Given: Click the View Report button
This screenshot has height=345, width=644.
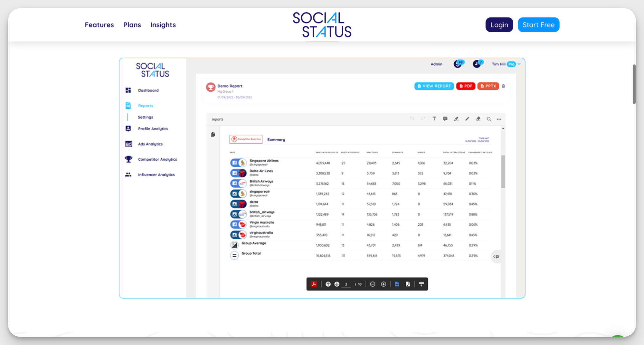Looking at the screenshot, I should (x=434, y=86).
